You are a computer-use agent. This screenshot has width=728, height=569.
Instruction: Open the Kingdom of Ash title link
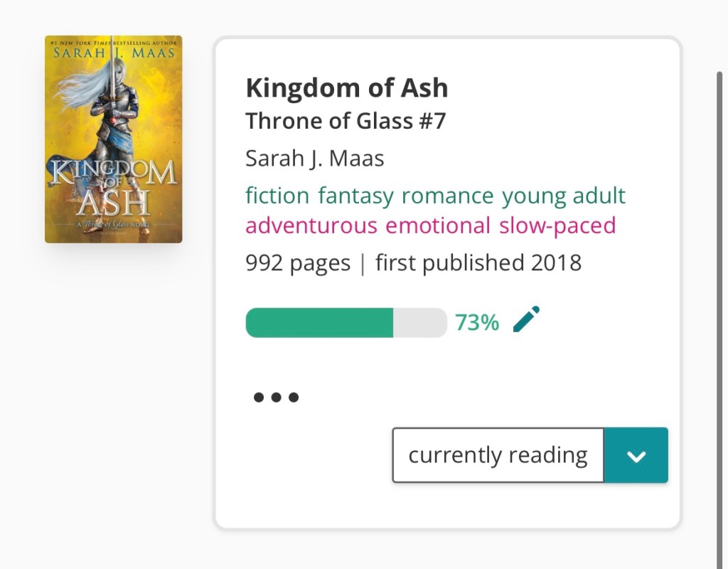347,88
